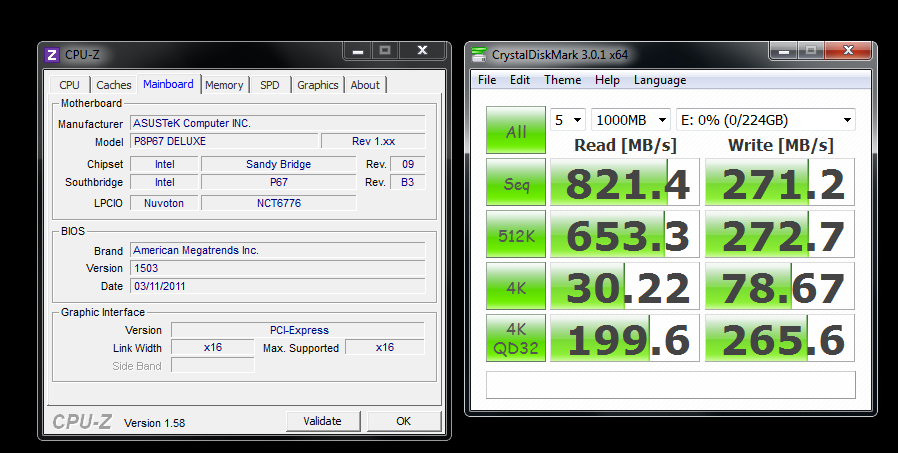Close the CrystalDiskMark window
This screenshot has width=898, height=453.
pyautogui.click(x=848, y=50)
